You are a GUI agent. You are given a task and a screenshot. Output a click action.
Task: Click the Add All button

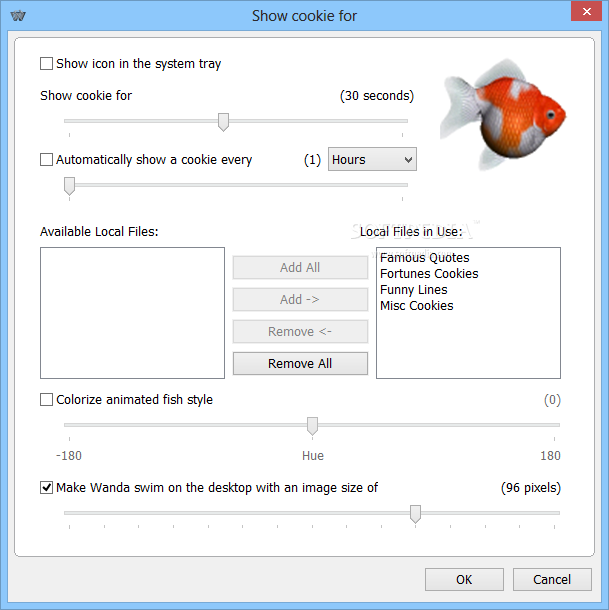[300, 268]
